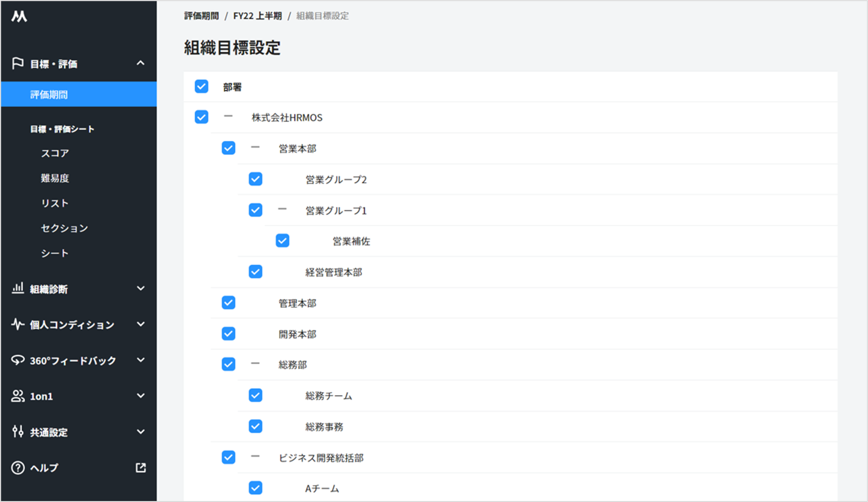Click the question mark help icon
Screen dimensions: 868x502
18,467
